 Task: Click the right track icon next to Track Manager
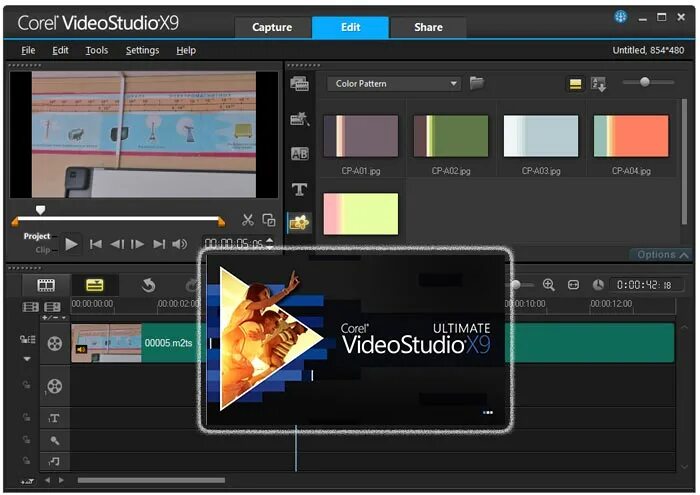click(x=52, y=307)
